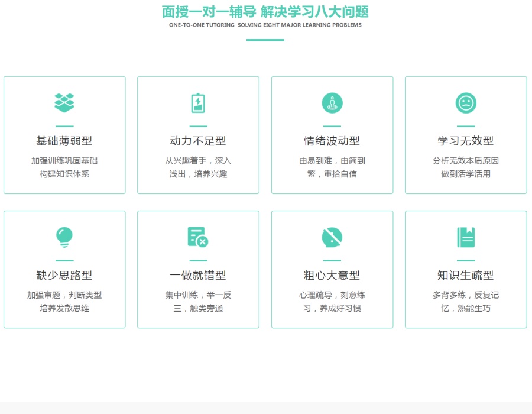This screenshot has height=414, width=532.
Task: Select the 动力不足型 heading
Action: tap(198, 141)
